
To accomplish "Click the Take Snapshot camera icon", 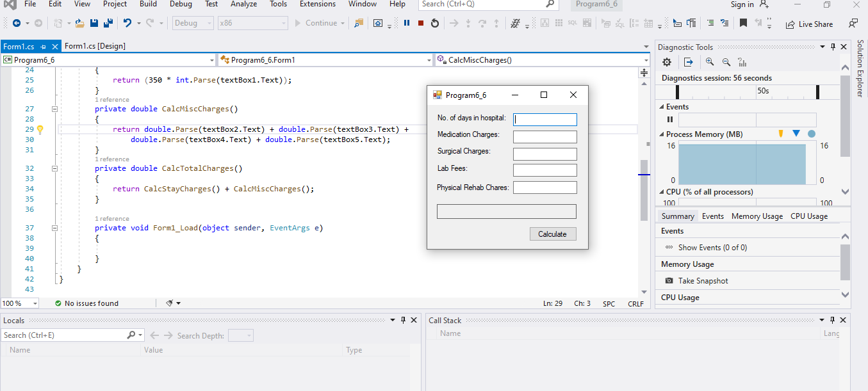I will pyautogui.click(x=669, y=281).
